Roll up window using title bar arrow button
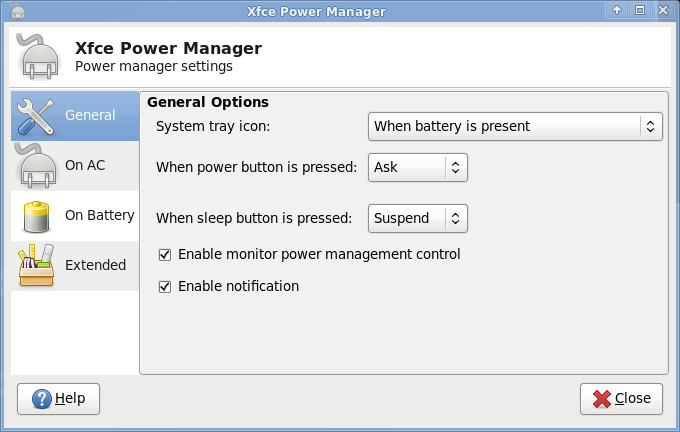 click(x=617, y=10)
